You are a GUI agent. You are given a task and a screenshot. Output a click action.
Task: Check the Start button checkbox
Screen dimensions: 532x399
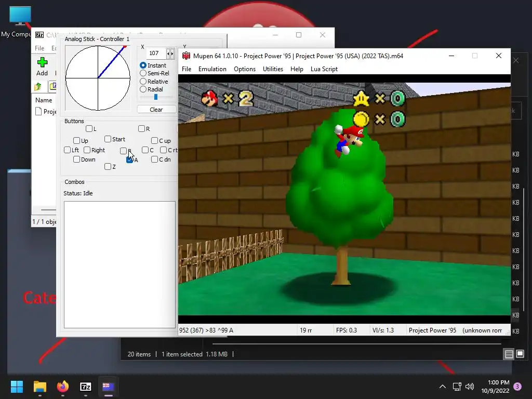pyautogui.click(x=108, y=139)
